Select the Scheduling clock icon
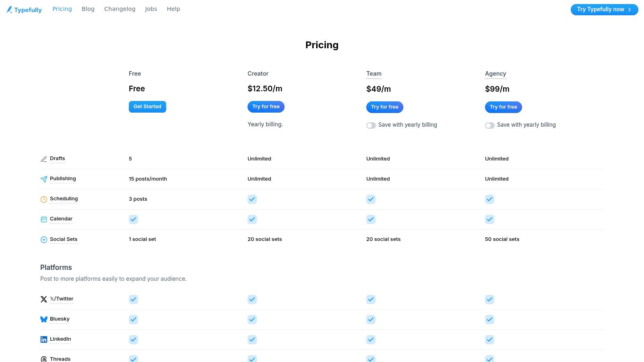This screenshot has width=644, height=362. (x=44, y=199)
